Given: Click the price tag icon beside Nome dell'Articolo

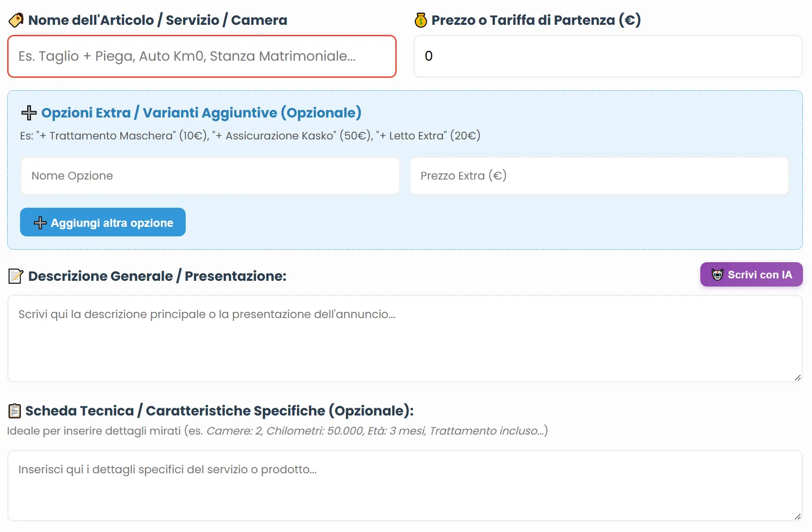Looking at the screenshot, I should [16, 20].
